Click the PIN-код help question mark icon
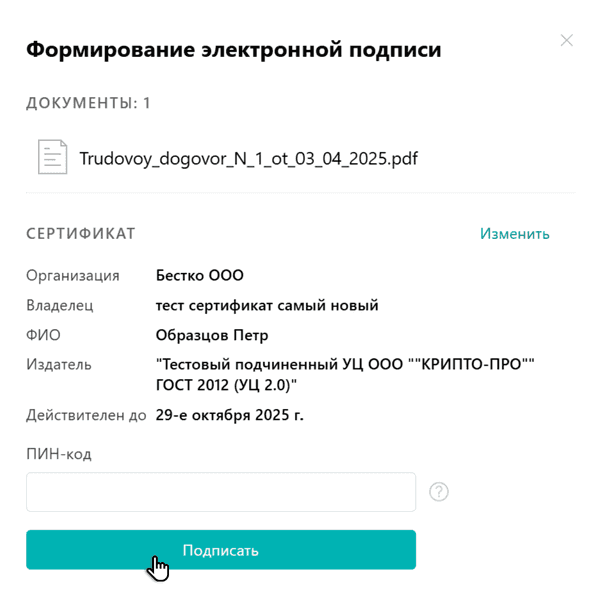 pyautogui.click(x=438, y=492)
